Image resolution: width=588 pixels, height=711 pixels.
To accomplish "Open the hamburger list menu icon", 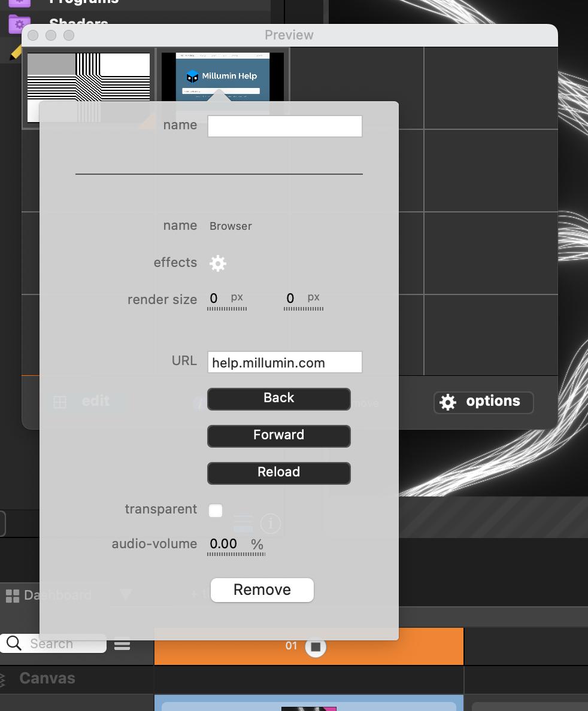I will pos(122,645).
